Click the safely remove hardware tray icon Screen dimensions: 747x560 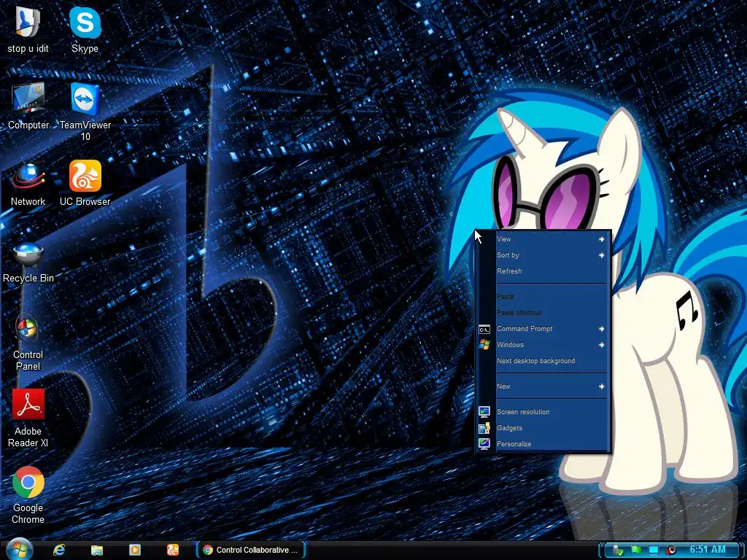click(x=618, y=550)
